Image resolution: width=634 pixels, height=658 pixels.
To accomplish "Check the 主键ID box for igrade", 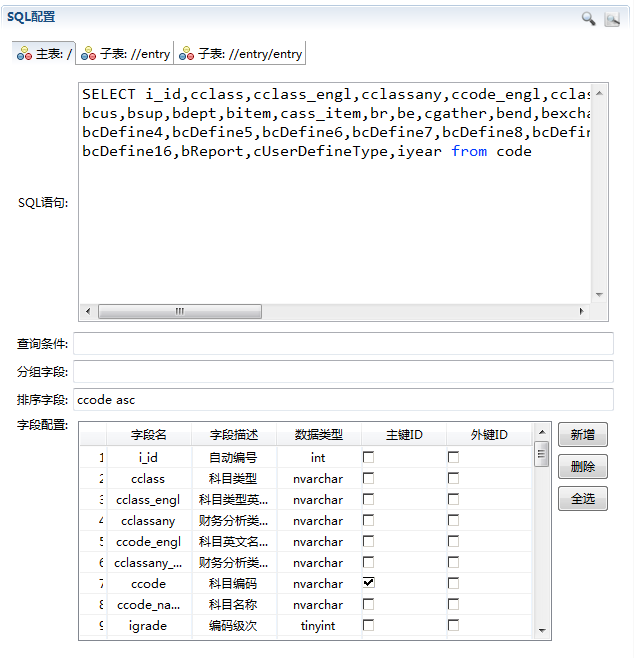I will [x=368, y=625].
